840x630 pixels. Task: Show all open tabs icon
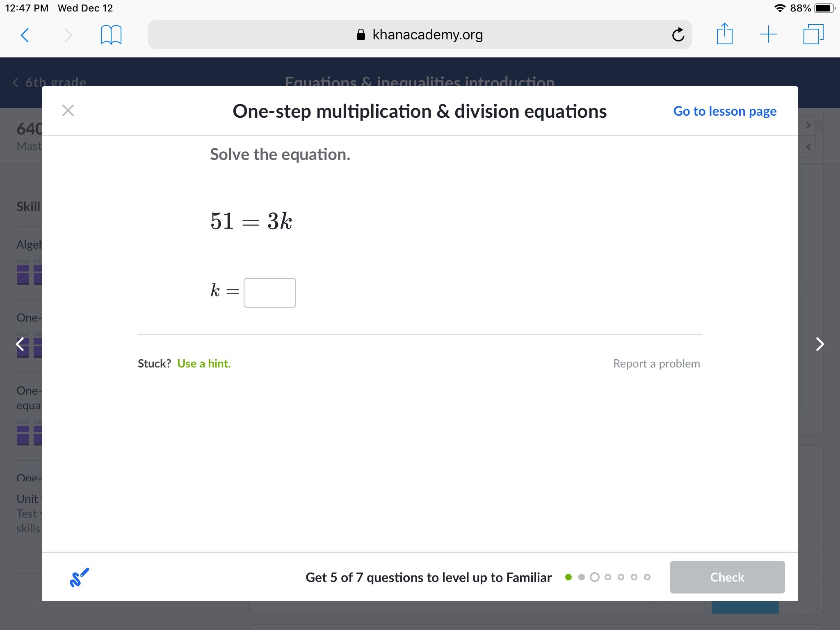pos(813,34)
